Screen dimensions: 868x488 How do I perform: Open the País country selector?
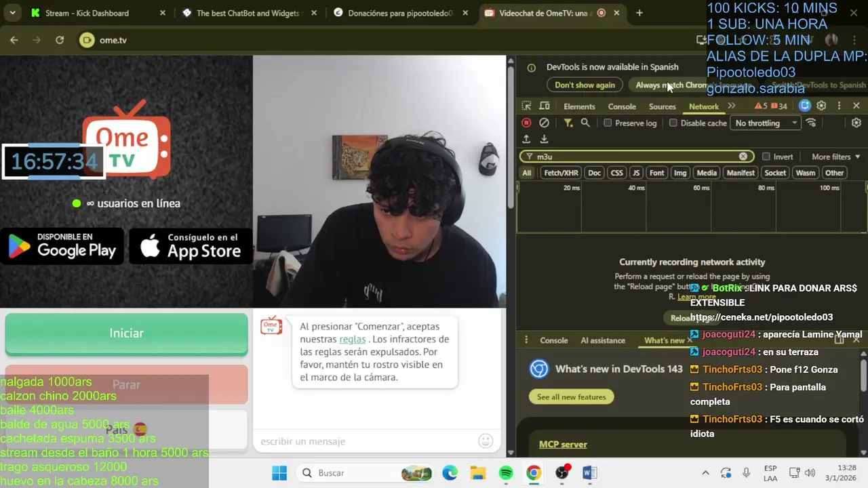[x=126, y=429]
